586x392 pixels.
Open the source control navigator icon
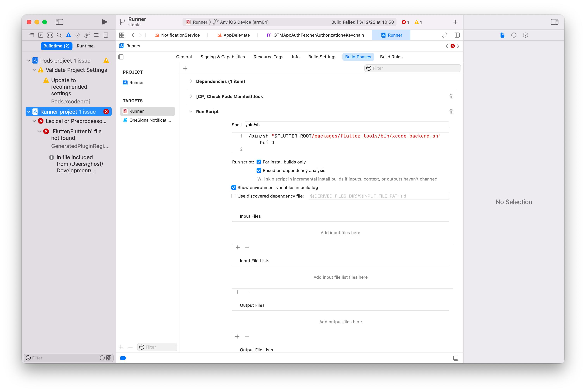[x=41, y=35]
